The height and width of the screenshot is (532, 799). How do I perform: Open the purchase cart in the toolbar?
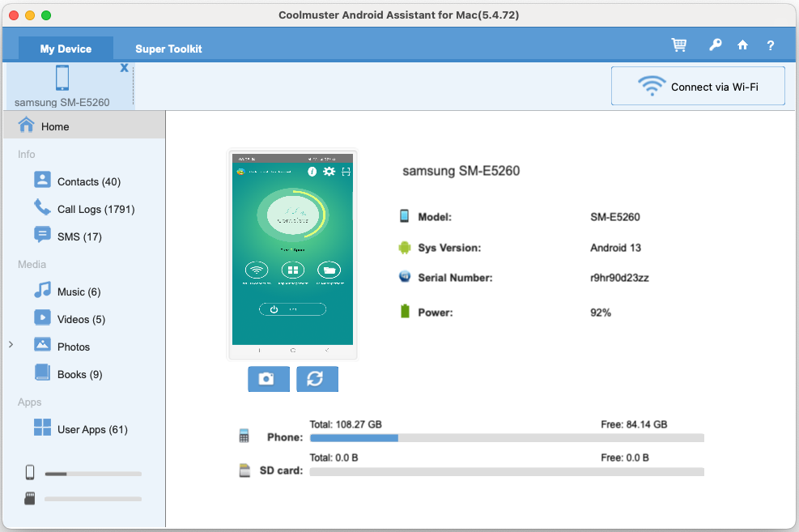[x=679, y=45]
